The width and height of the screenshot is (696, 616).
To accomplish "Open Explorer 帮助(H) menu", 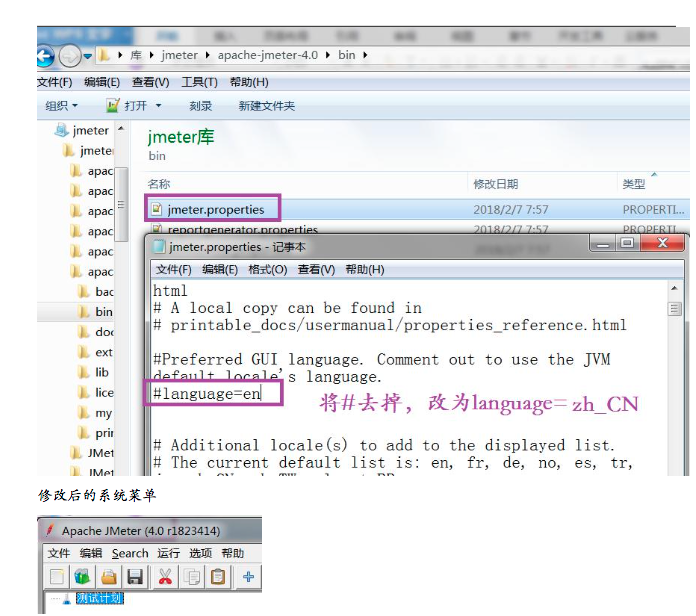I will coord(249,82).
